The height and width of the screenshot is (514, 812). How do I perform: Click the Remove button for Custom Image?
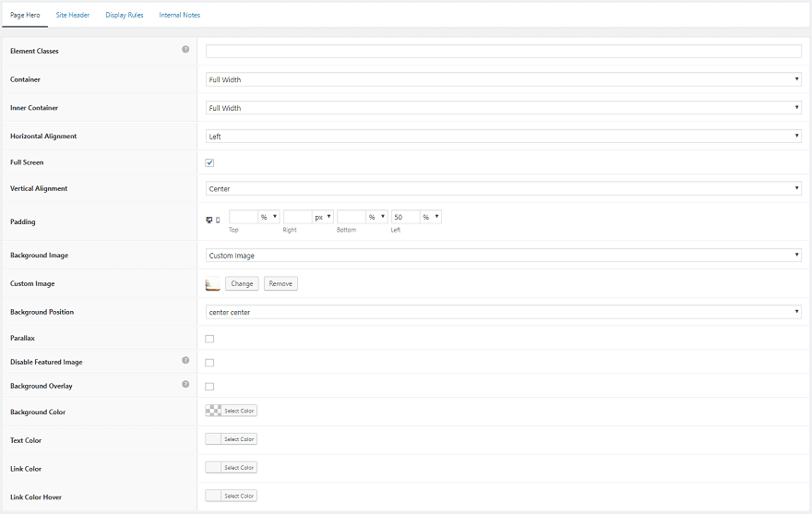click(x=281, y=284)
